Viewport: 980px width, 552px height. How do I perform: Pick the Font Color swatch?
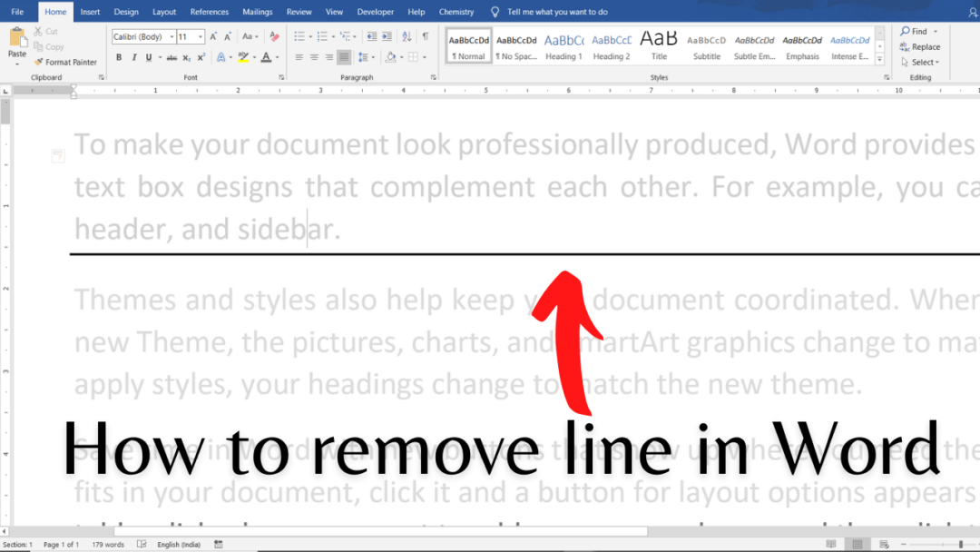point(266,56)
